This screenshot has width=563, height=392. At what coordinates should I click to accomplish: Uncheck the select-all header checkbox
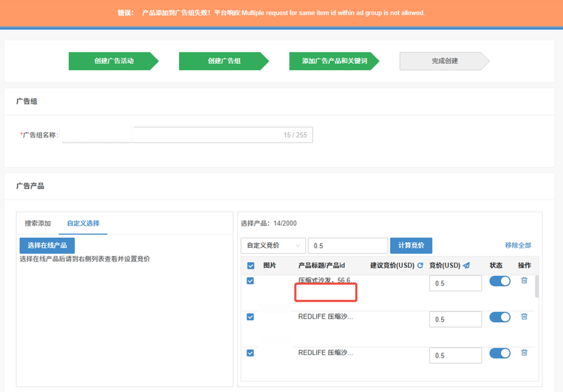(x=250, y=266)
